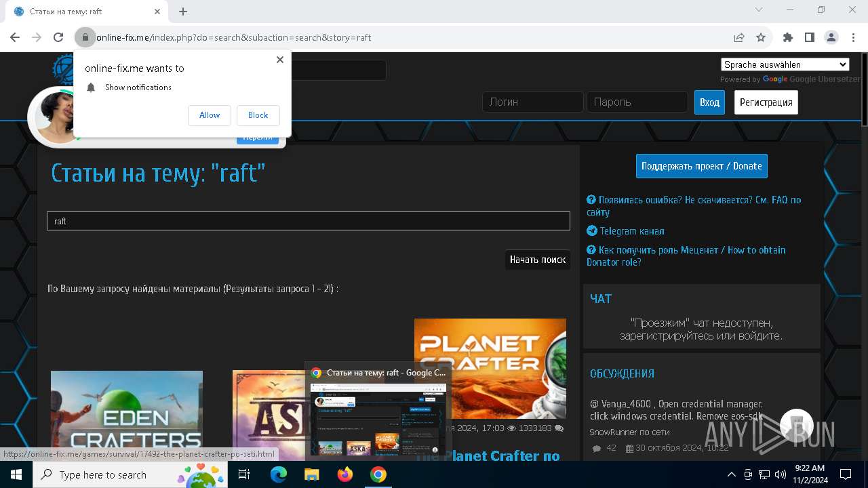Toggle the browser side panel icon
Image resolution: width=868 pixels, height=488 pixels.
tap(810, 37)
